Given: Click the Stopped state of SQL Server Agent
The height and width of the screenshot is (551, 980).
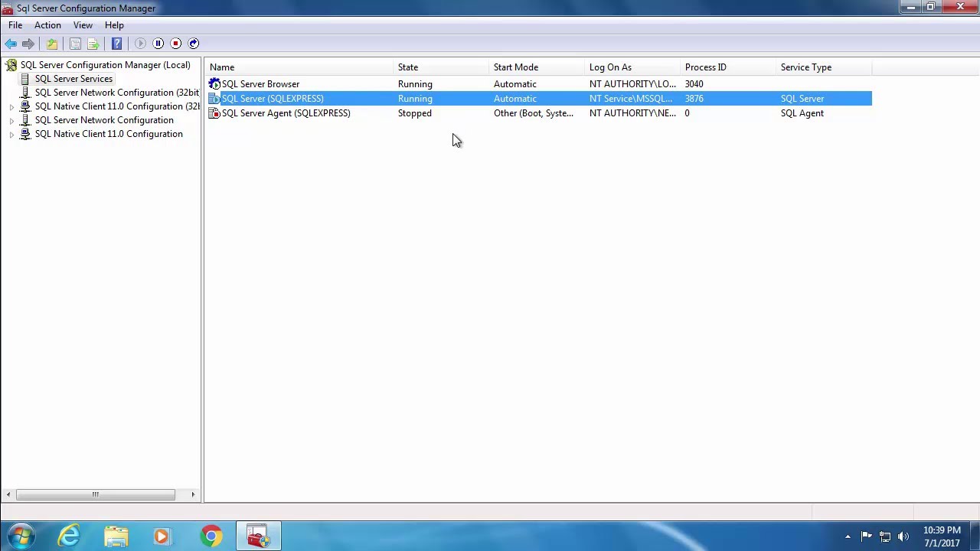Looking at the screenshot, I should (x=414, y=113).
